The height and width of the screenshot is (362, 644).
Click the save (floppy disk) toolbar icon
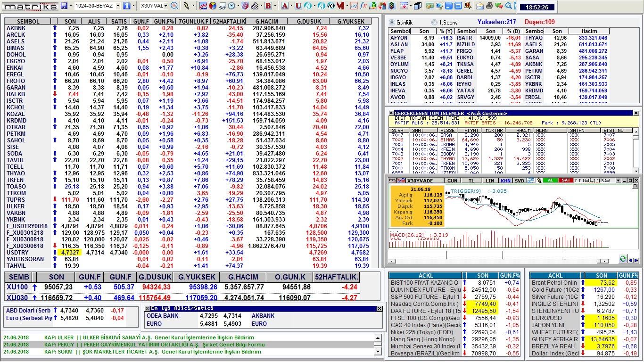[64, 6]
